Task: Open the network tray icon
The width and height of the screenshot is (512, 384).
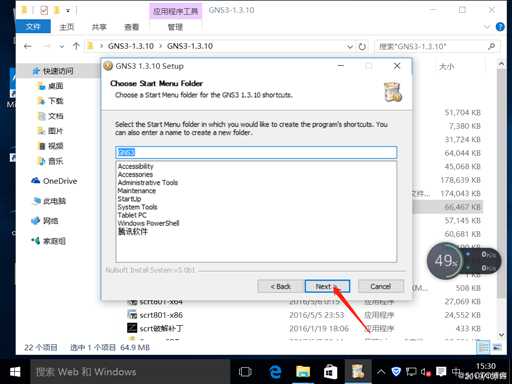Action: coord(411,372)
